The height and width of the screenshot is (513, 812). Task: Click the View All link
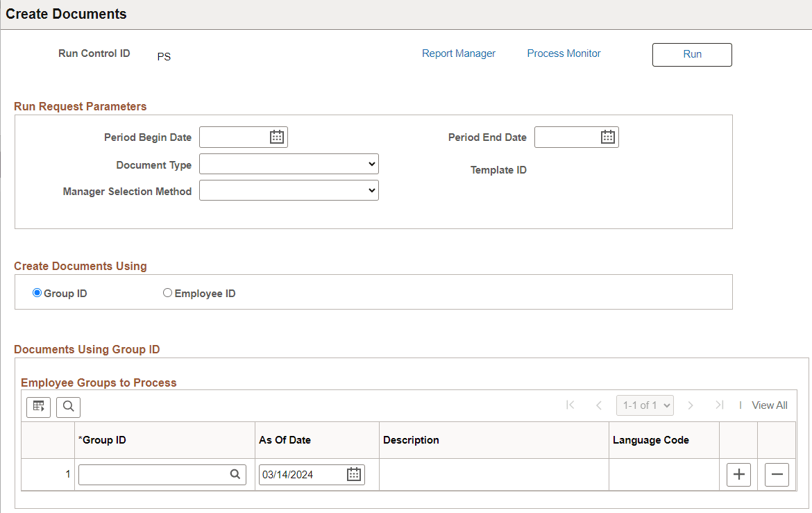[769, 405]
